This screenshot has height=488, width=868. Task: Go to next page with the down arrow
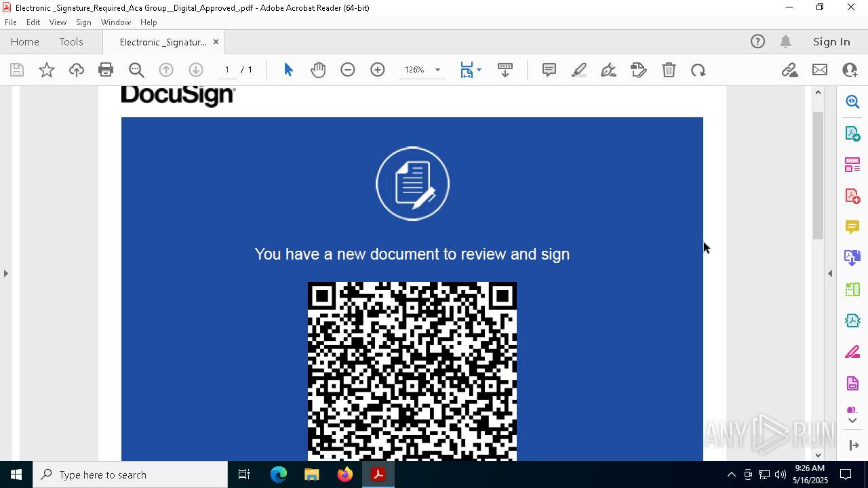[196, 70]
